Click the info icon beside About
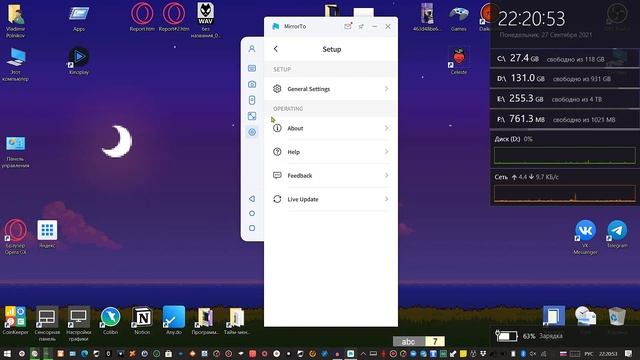The width and height of the screenshot is (640, 360). [277, 128]
